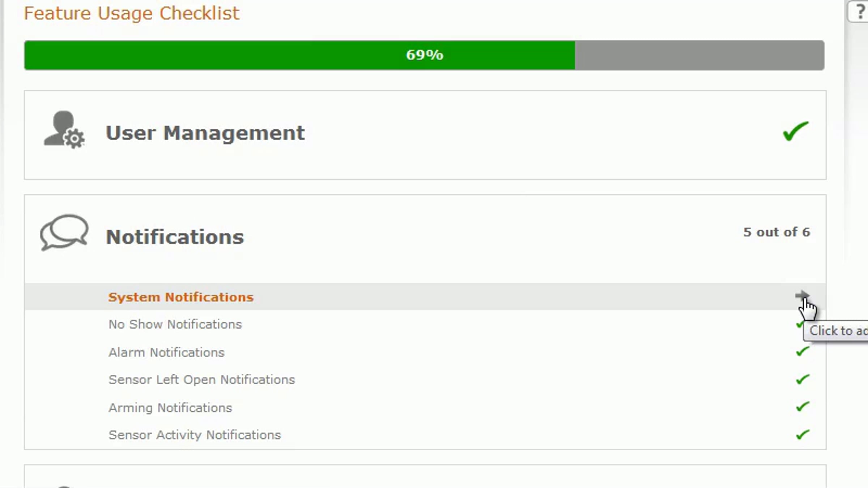The height and width of the screenshot is (488, 868).
Task: Click the Sensor Left Open Notifications checkmark
Action: [803, 379]
